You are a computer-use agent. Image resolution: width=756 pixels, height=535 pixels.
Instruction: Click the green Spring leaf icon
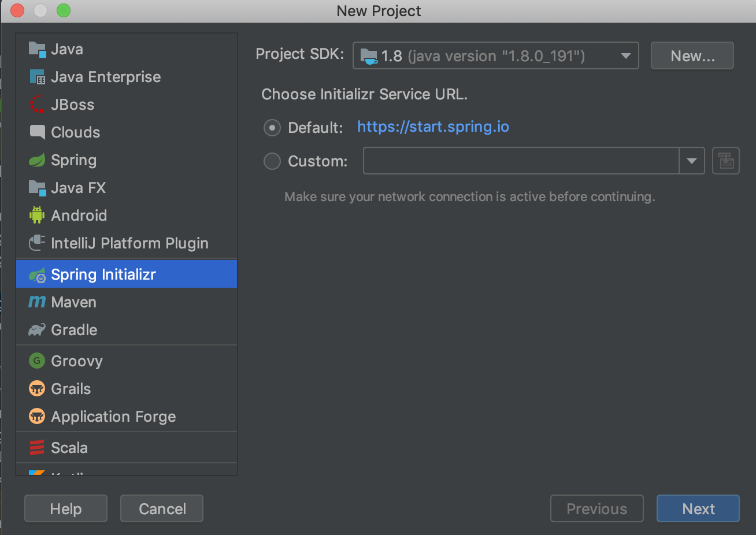point(37,160)
